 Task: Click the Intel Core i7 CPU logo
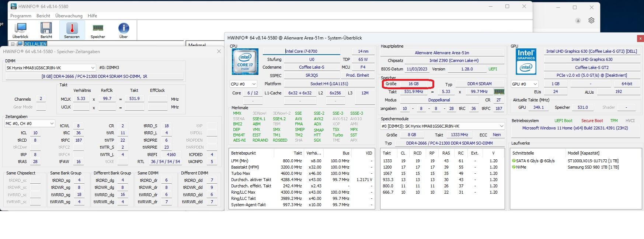[x=245, y=62]
